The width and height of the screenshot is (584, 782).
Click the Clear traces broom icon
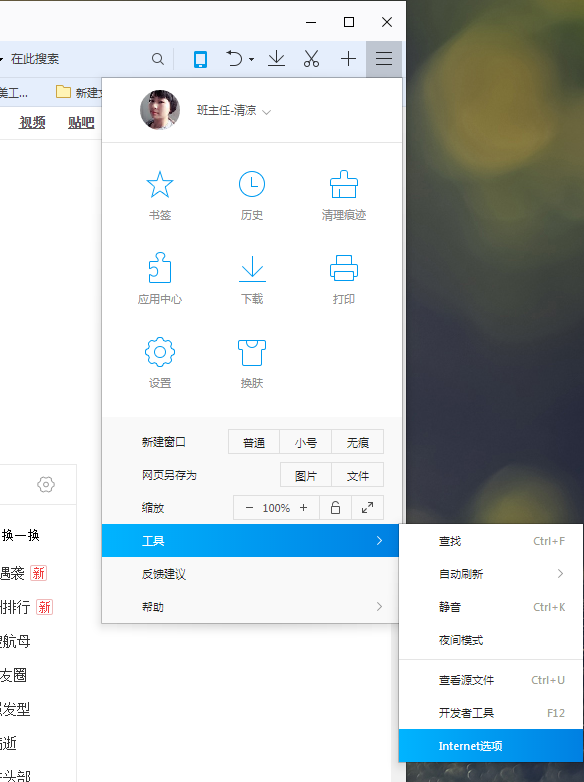pyautogui.click(x=344, y=185)
